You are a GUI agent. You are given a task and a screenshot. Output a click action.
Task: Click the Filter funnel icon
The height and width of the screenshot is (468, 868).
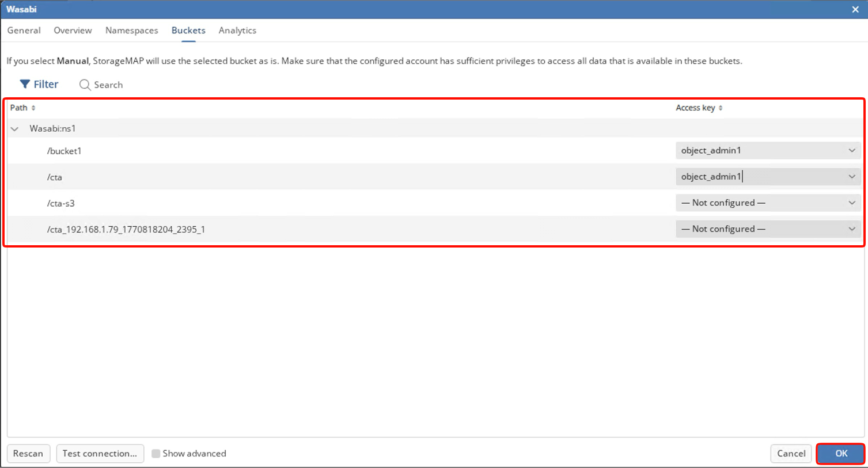click(25, 84)
